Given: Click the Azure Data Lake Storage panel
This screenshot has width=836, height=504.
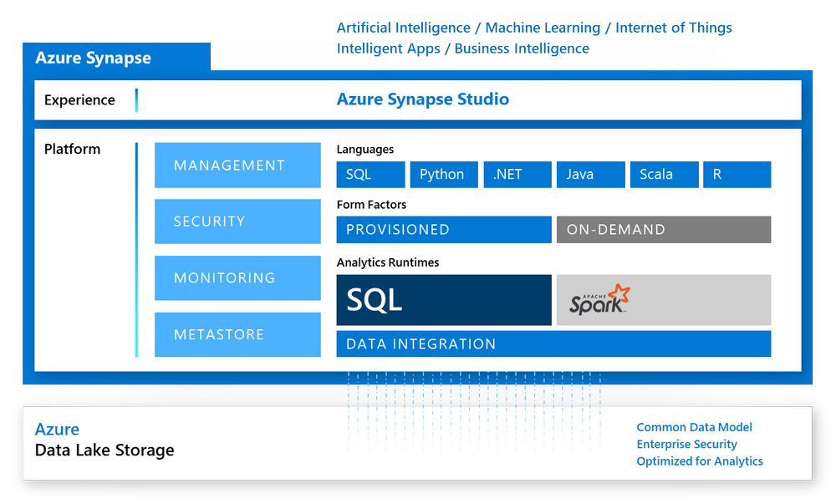Looking at the screenshot, I should pos(103,440).
